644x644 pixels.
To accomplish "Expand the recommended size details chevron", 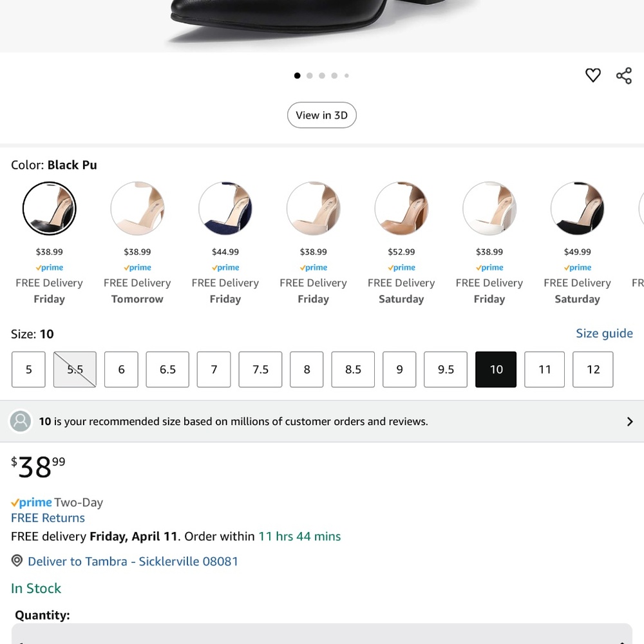I will 630,421.
